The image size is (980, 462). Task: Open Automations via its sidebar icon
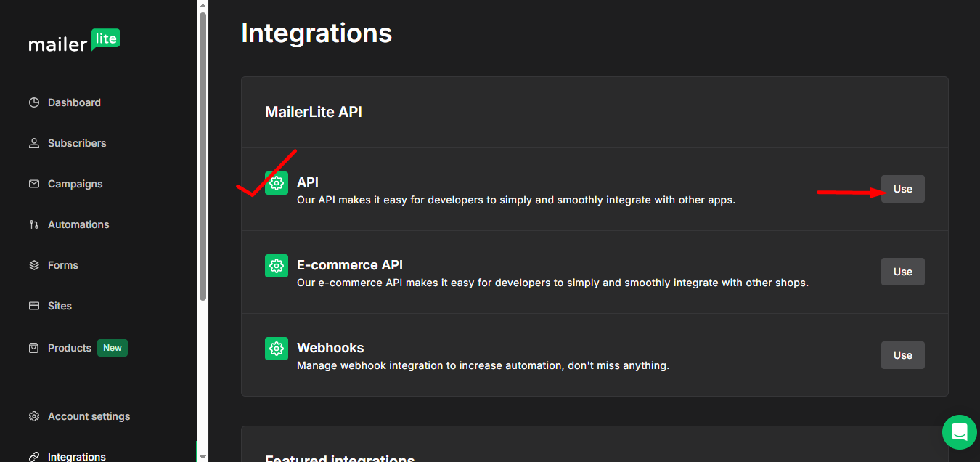tap(33, 224)
